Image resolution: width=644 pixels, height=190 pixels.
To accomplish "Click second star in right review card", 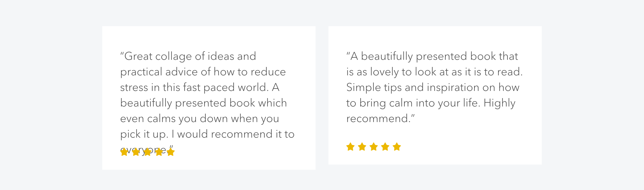I will pos(362,147).
